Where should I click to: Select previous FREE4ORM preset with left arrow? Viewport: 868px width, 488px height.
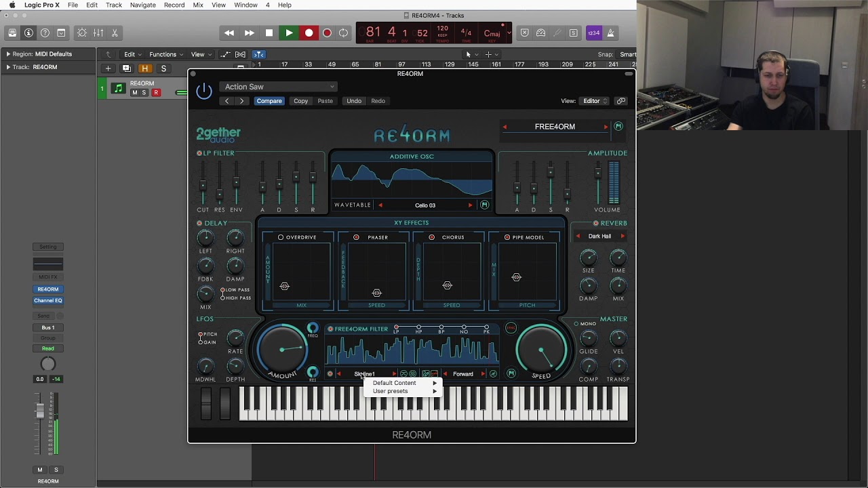click(505, 127)
